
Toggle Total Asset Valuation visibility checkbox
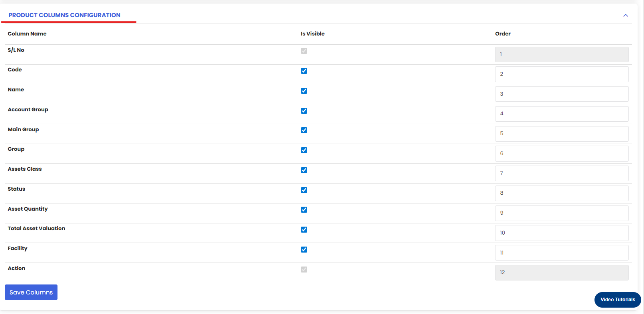click(304, 229)
